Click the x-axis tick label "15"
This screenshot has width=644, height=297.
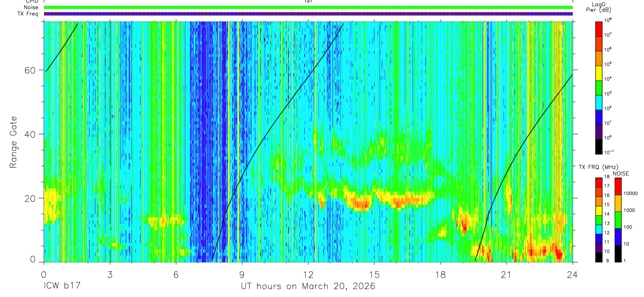click(x=374, y=274)
